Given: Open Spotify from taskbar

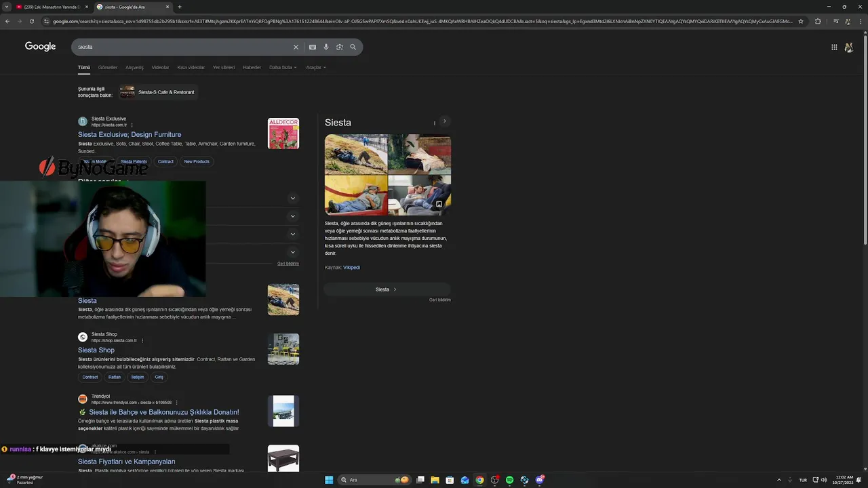Looking at the screenshot, I should point(509,480).
